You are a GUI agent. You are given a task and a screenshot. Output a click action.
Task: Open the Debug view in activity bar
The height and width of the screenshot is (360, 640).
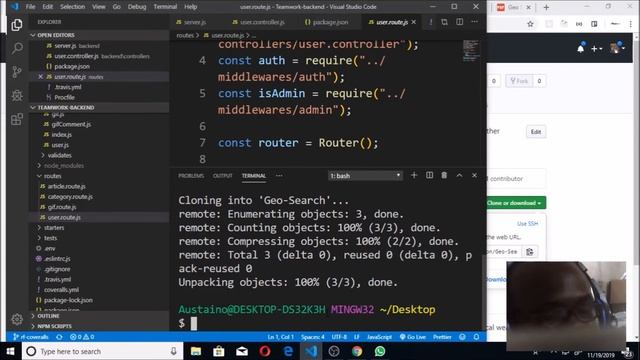[x=17, y=96]
